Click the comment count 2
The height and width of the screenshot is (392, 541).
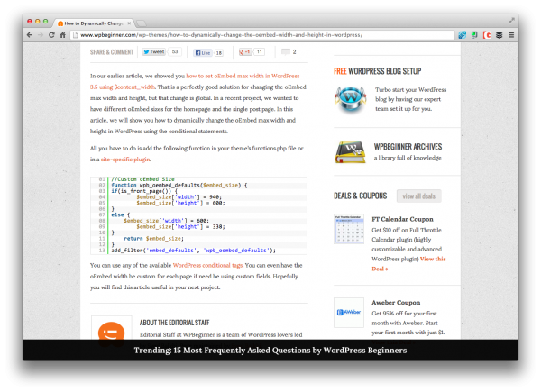click(294, 51)
